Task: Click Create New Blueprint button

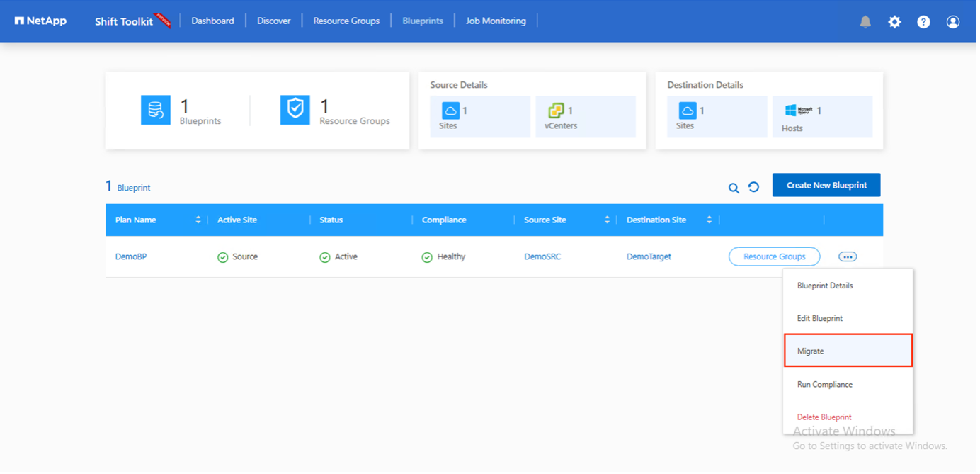Action: click(826, 185)
